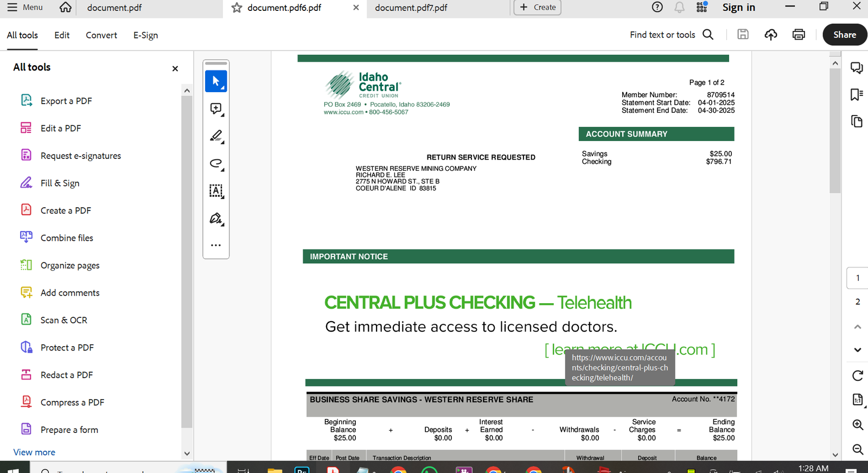Click the View more link
868x473 pixels.
34,452
